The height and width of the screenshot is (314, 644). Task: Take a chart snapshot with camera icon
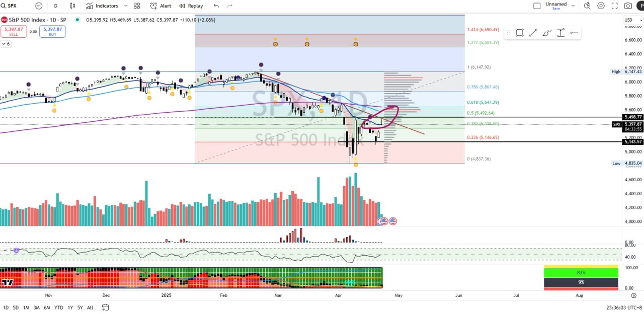point(628,6)
